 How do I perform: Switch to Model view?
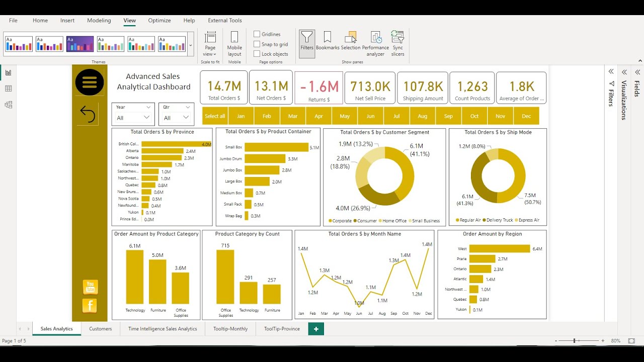click(x=8, y=105)
